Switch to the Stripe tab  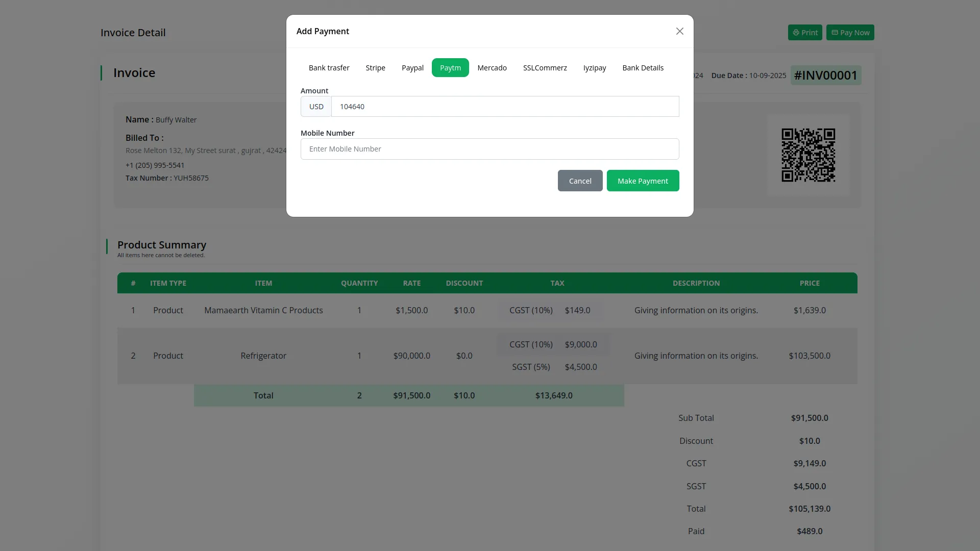pos(375,68)
